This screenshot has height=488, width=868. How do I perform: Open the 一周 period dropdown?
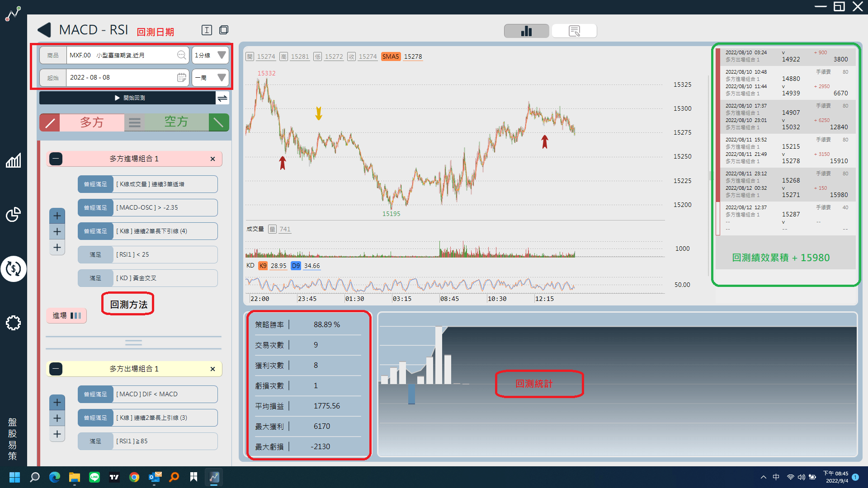(x=210, y=77)
